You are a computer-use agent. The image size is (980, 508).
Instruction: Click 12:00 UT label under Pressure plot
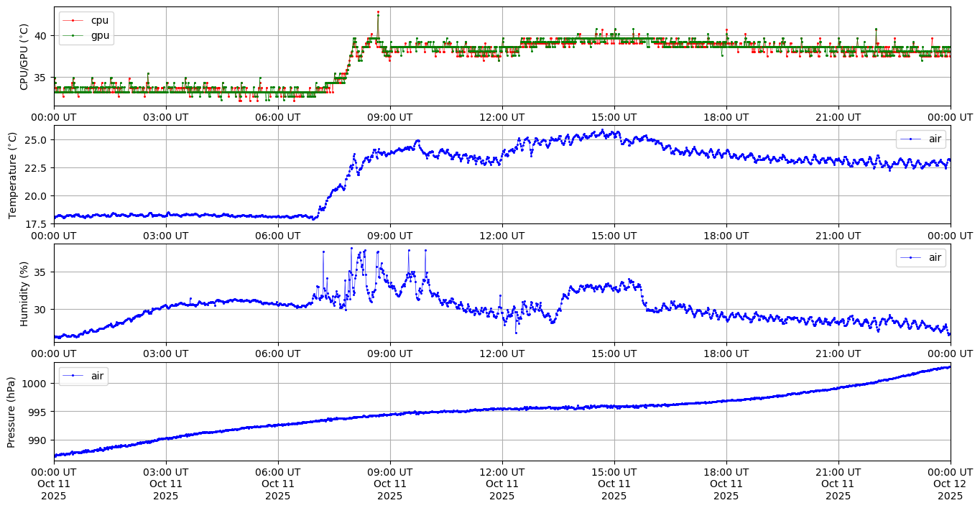pyautogui.click(x=501, y=471)
